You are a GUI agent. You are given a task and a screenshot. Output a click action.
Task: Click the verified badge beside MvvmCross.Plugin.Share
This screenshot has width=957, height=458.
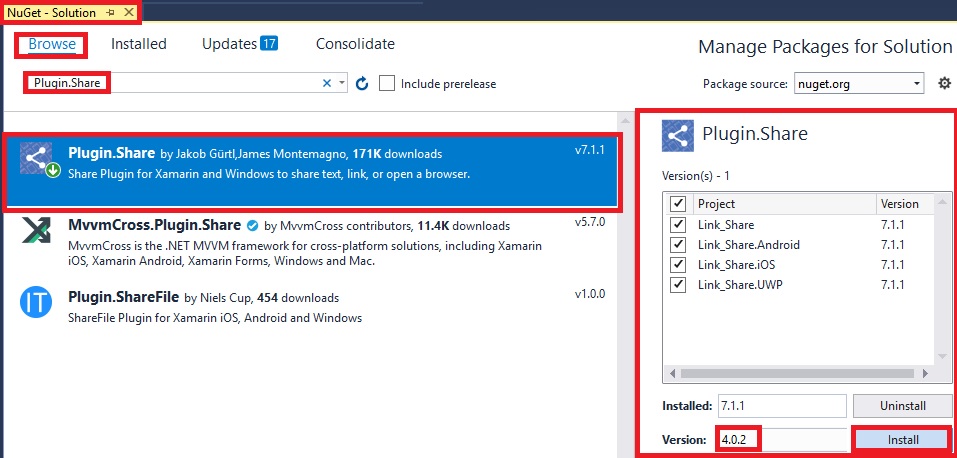pos(252,226)
